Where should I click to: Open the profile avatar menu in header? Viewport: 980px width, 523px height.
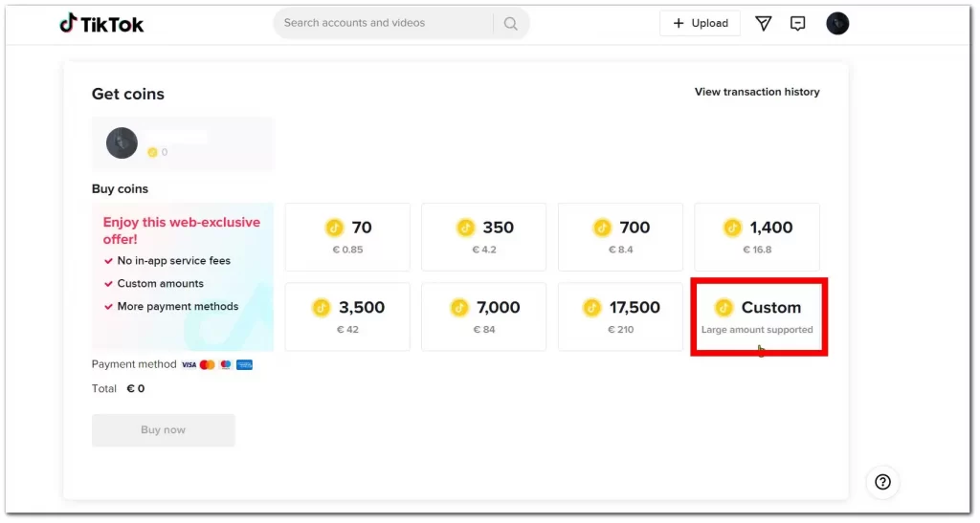pos(837,24)
